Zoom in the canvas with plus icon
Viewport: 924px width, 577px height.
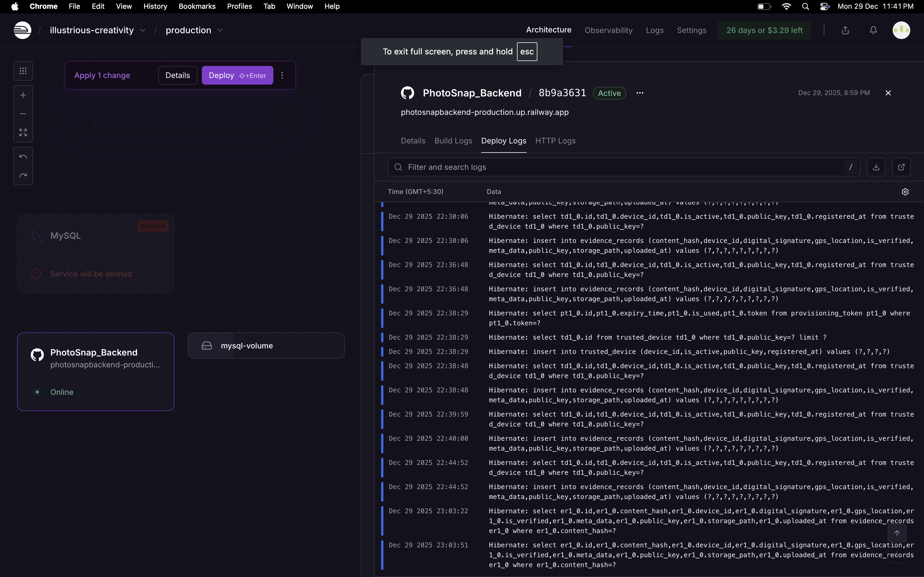coord(23,95)
